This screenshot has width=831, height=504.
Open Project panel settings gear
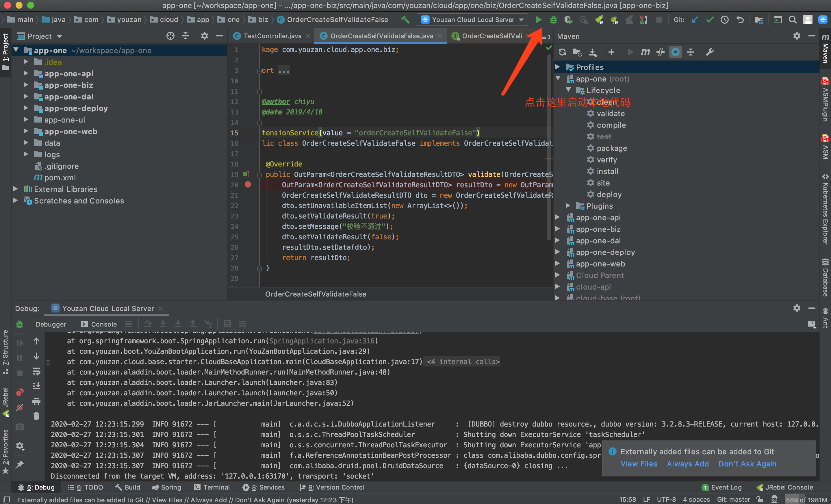coord(204,36)
